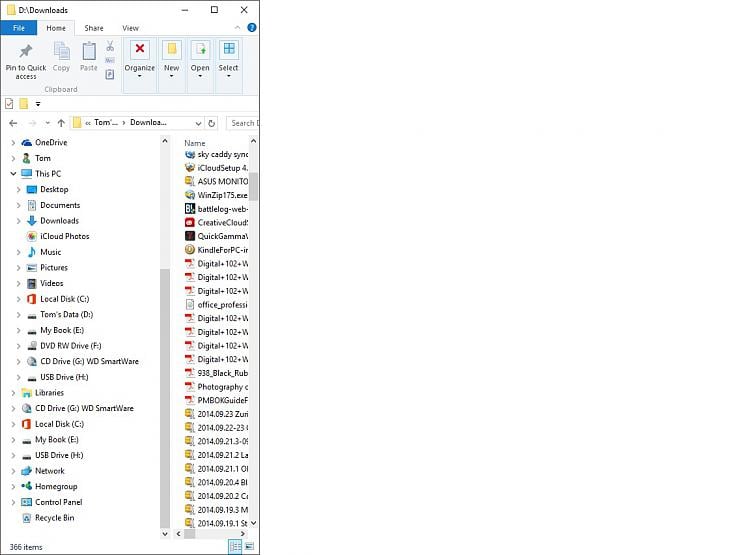
Task: Click the Recycle Bin icon
Action: [26, 518]
